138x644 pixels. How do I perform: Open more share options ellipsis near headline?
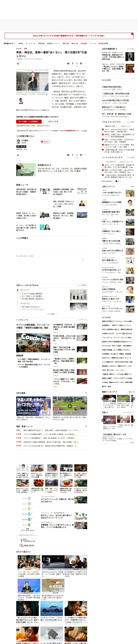point(85,64)
